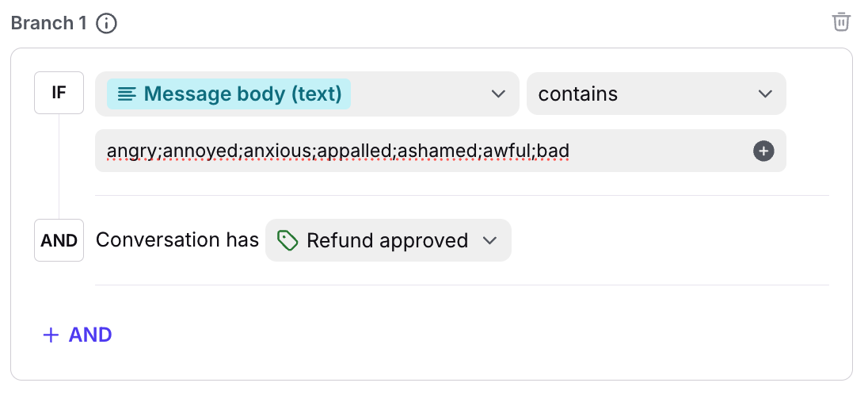This screenshot has width=868, height=398.
Task: Click the Conversation has label
Action: pyautogui.click(x=177, y=240)
